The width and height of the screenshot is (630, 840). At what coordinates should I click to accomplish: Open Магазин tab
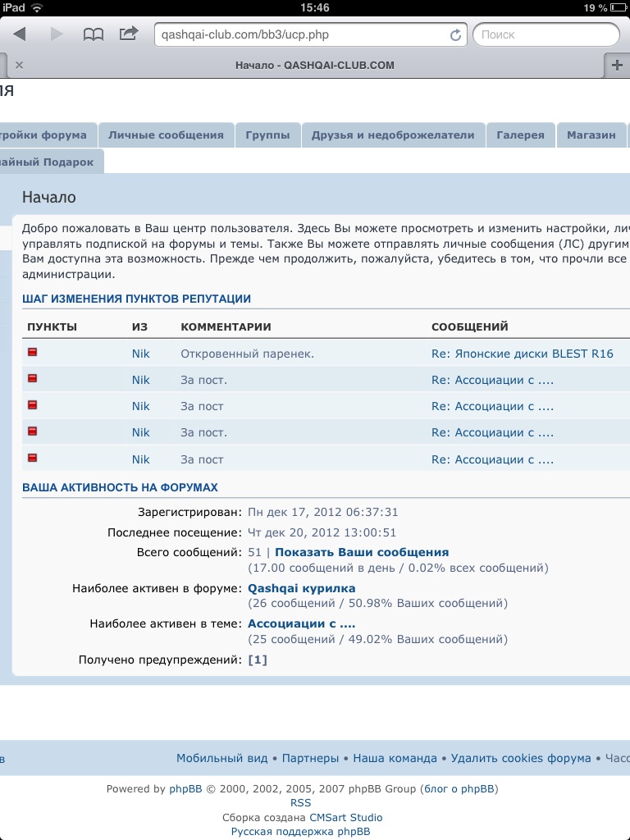591,135
